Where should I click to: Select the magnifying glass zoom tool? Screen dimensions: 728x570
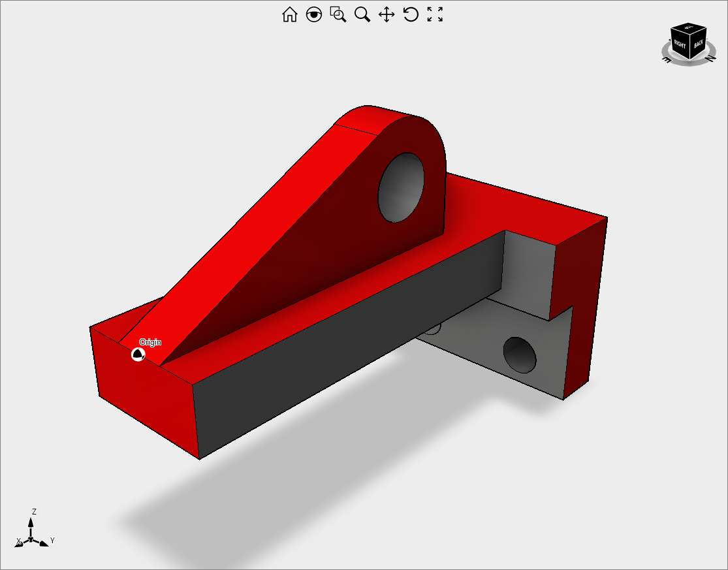(362, 14)
